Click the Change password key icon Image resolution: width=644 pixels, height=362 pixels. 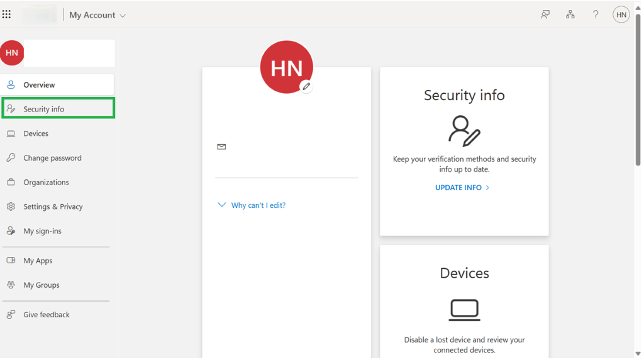coord(11,157)
